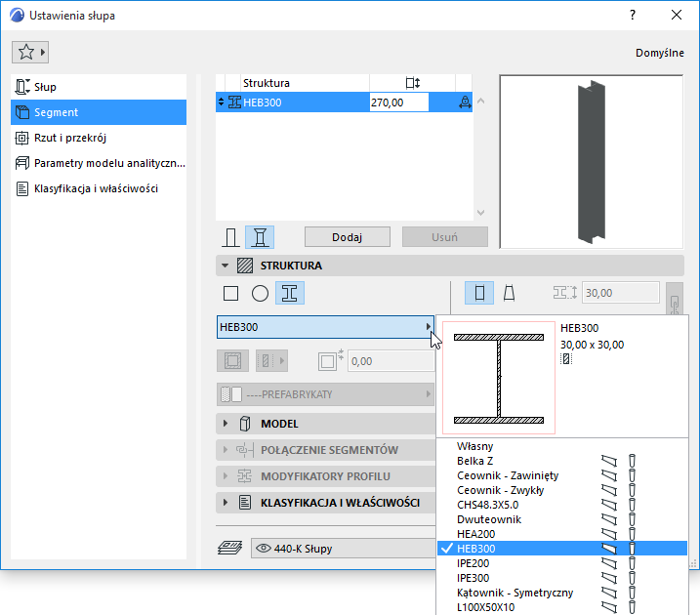Select multi-segment column icon

click(260, 237)
